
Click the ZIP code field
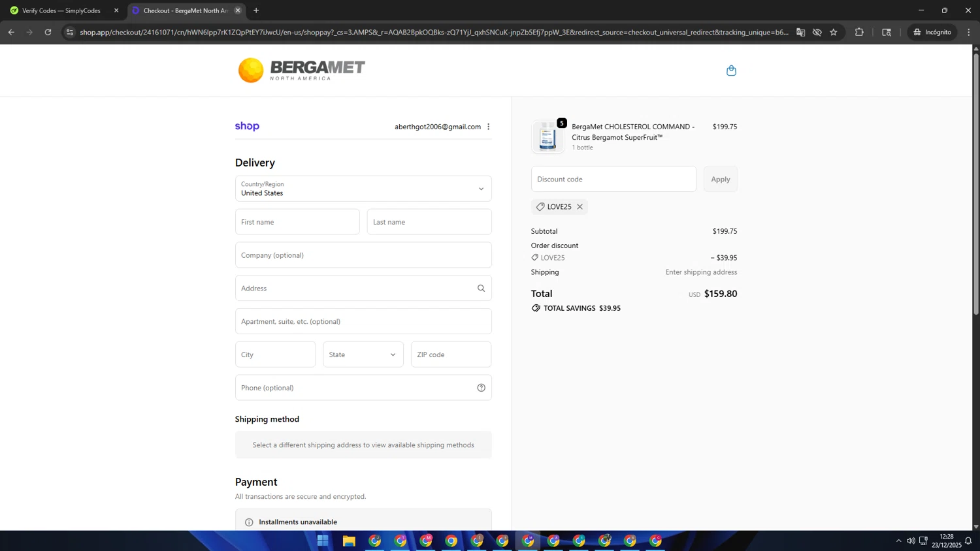[451, 354]
